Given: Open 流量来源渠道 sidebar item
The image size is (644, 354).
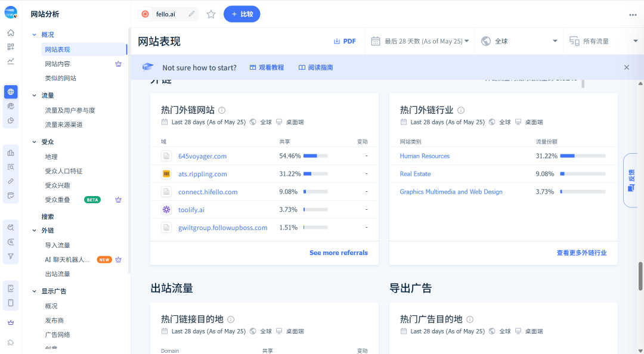Looking at the screenshot, I should (64, 125).
